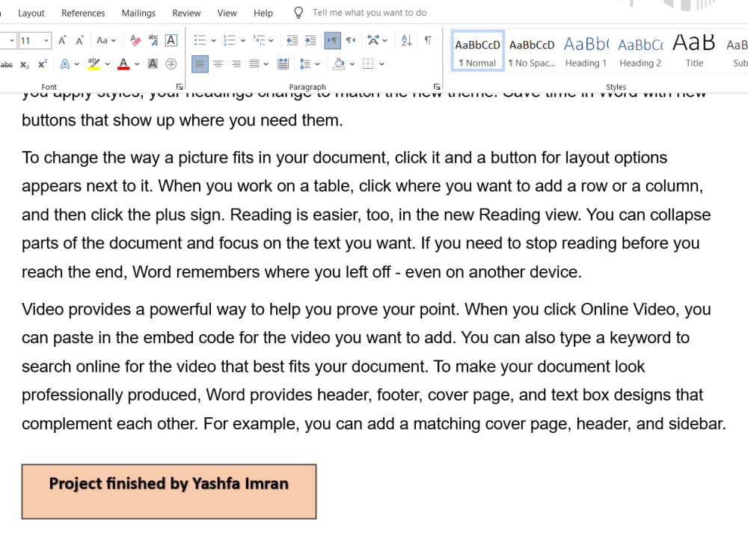
Task: Click the Tell me search box
Action: 370,13
